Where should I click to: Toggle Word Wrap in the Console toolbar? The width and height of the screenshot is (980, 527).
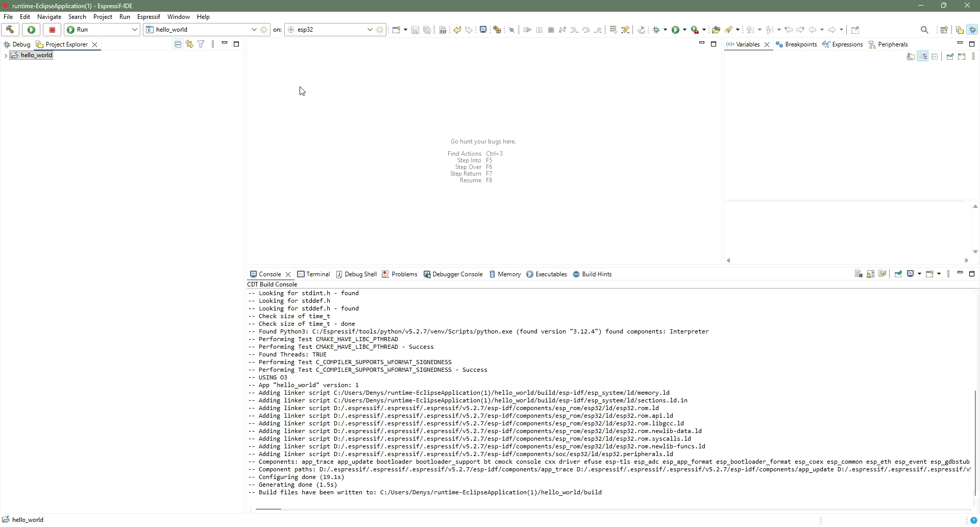[882, 274]
